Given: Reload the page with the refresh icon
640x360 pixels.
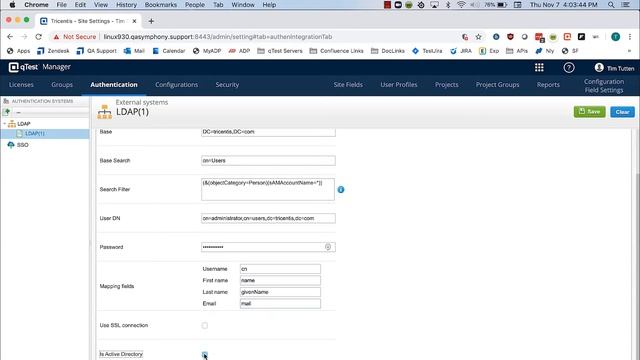Looking at the screenshot, I should [38, 37].
